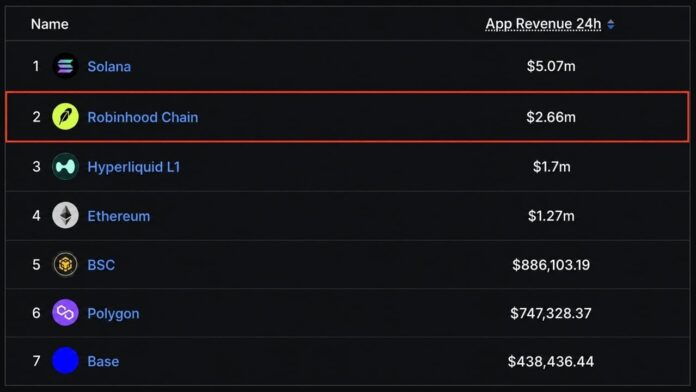The width and height of the screenshot is (696, 392).
Task: Select BSC's $886,103.19 revenue value
Action: pos(551,265)
